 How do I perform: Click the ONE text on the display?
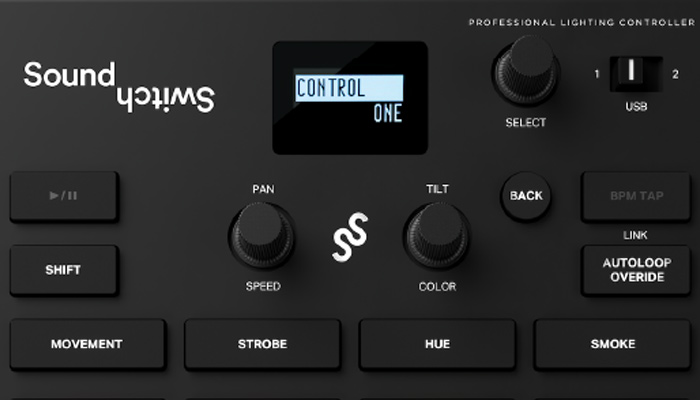[388, 113]
